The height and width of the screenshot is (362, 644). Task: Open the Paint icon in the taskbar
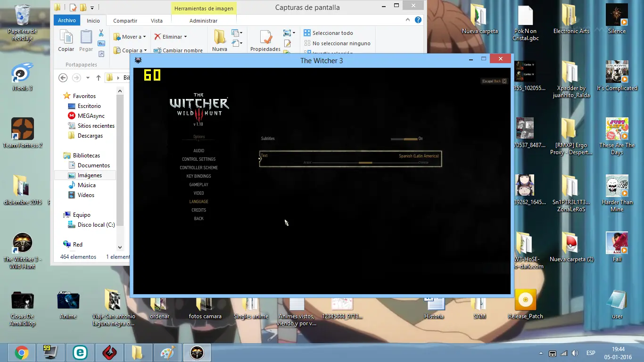click(x=167, y=353)
